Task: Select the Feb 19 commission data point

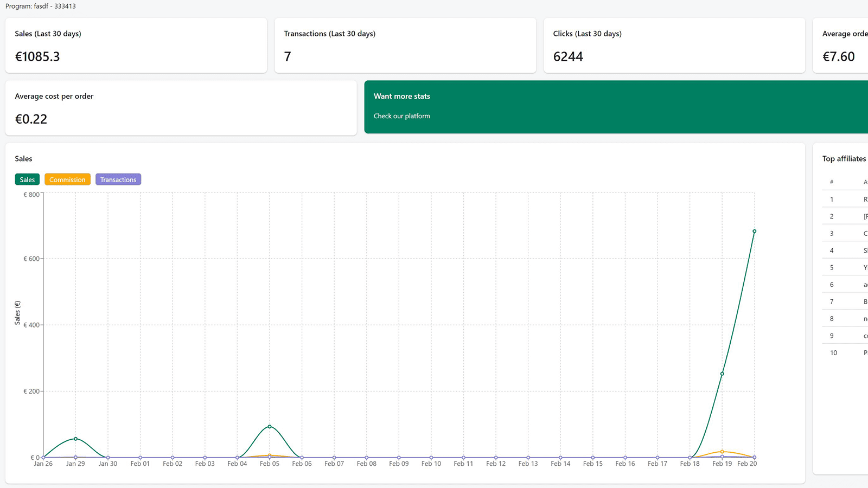Action: 722,451
